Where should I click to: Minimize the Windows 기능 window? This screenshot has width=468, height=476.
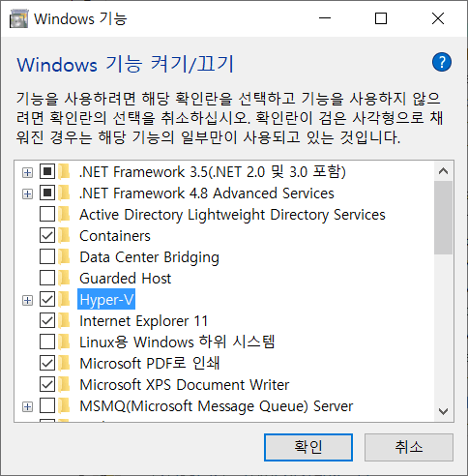pyautogui.click(x=325, y=18)
